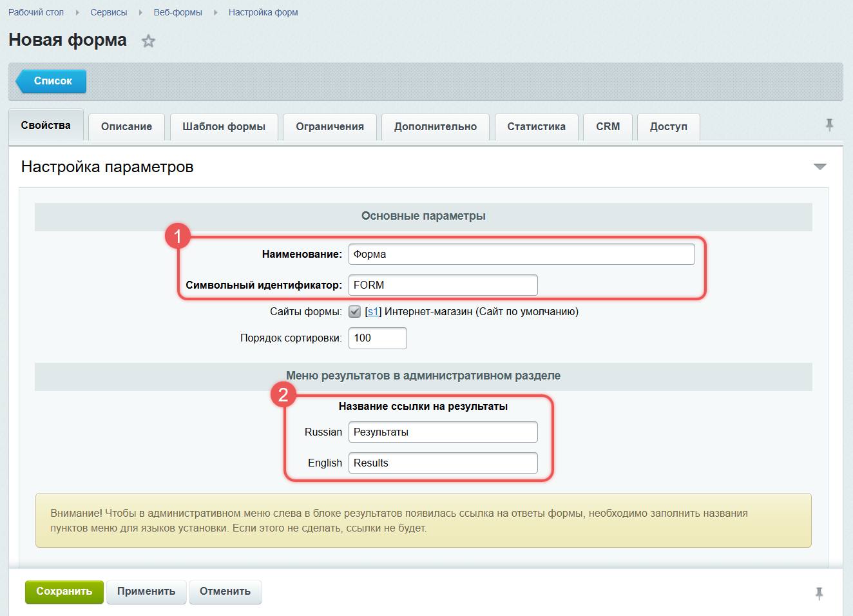Open the Доступ tab
The width and height of the screenshot is (853, 616).
coord(668,127)
